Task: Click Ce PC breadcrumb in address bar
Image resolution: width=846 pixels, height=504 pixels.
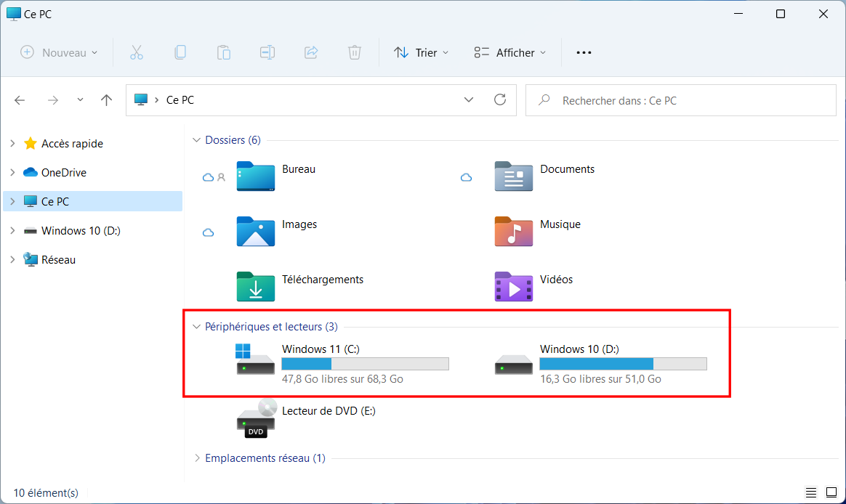Action: [x=180, y=100]
